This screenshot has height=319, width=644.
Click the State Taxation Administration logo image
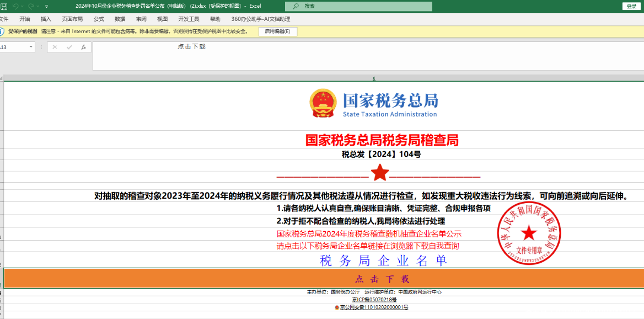[374, 103]
